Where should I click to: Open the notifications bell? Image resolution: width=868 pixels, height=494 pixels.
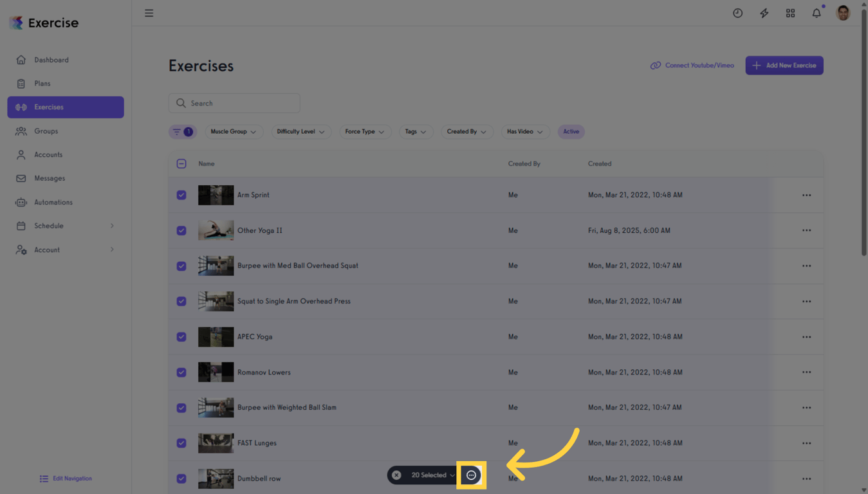(x=817, y=13)
